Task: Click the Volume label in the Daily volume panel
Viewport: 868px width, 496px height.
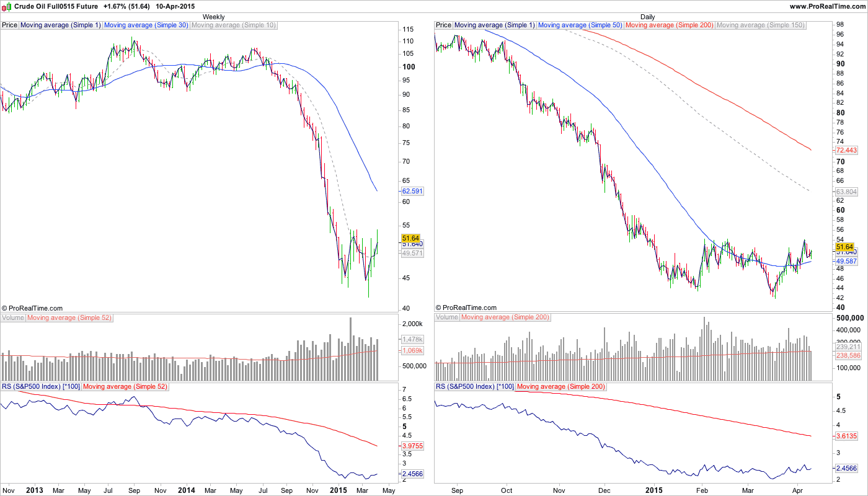Action: pyautogui.click(x=447, y=317)
